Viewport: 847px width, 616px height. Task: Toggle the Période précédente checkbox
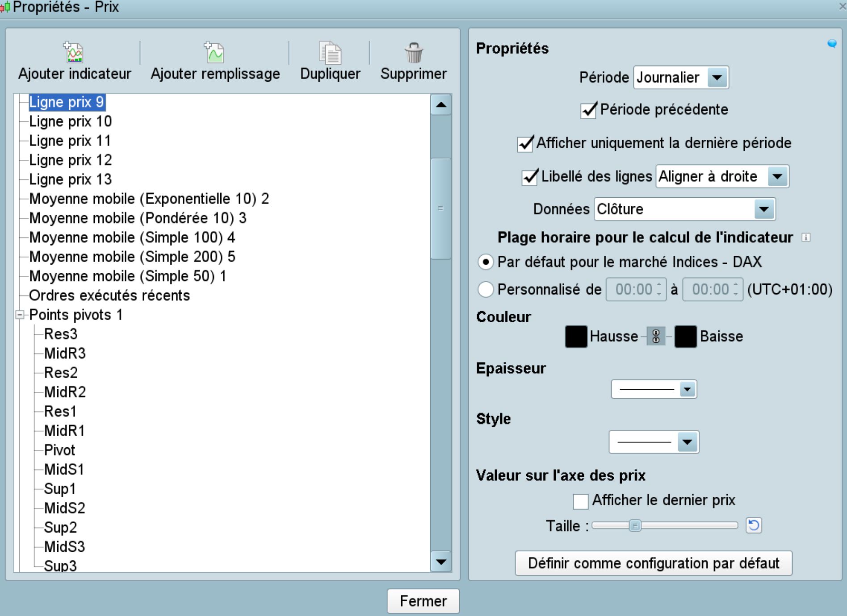tap(588, 110)
